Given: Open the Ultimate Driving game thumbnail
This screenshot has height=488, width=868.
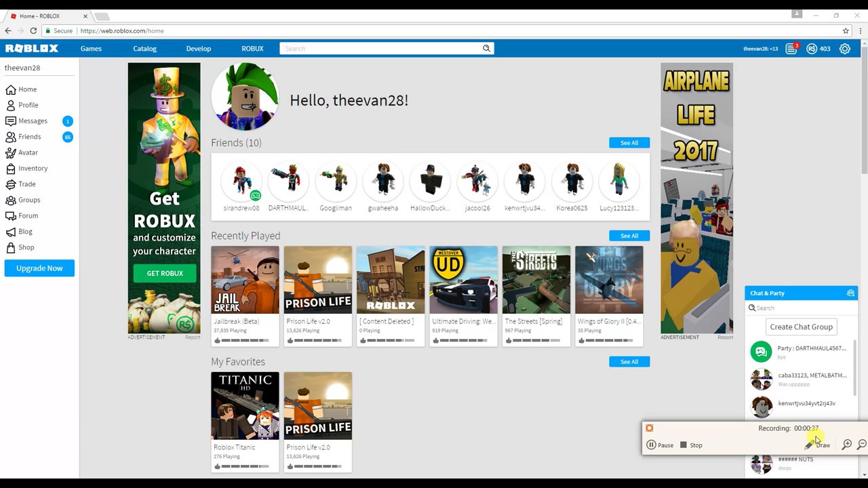Looking at the screenshot, I should (464, 280).
